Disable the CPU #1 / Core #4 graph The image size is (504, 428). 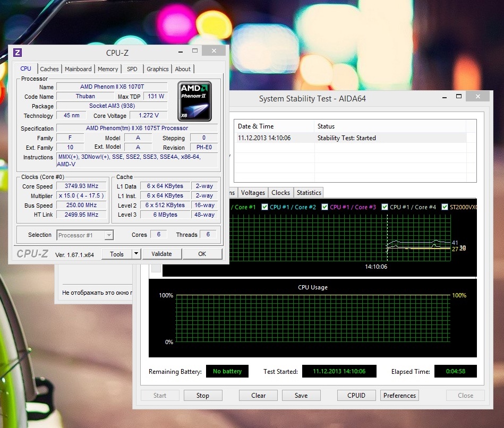(385, 207)
